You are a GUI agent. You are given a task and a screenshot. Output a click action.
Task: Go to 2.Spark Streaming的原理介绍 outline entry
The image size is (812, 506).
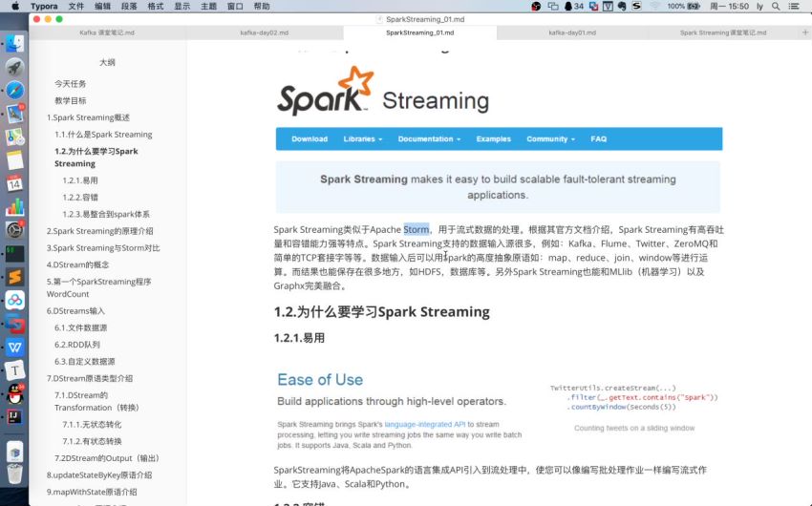[x=100, y=231]
